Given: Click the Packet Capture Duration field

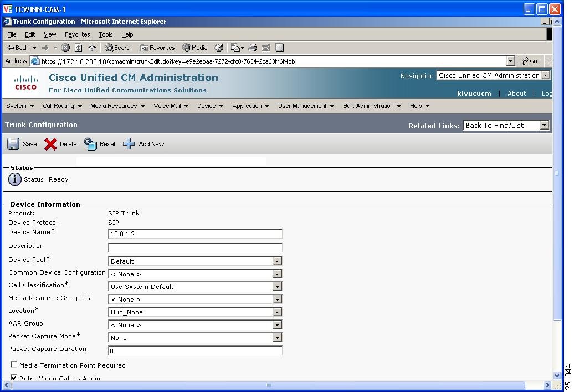Looking at the screenshot, I should tap(195, 350).
